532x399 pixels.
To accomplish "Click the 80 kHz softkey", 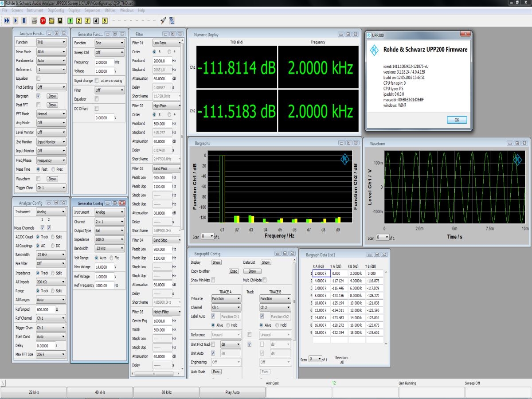I will [x=166, y=392].
